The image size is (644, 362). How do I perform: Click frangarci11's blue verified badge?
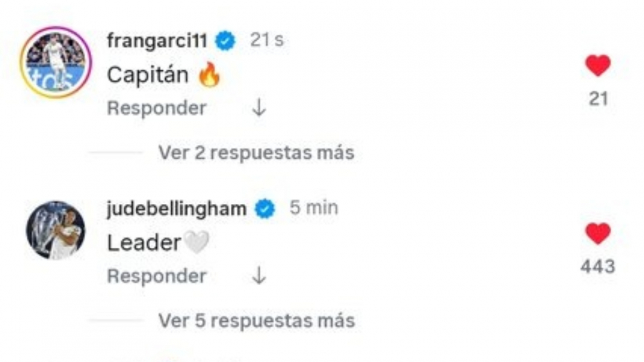pyautogui.click(x=225, y=41)
